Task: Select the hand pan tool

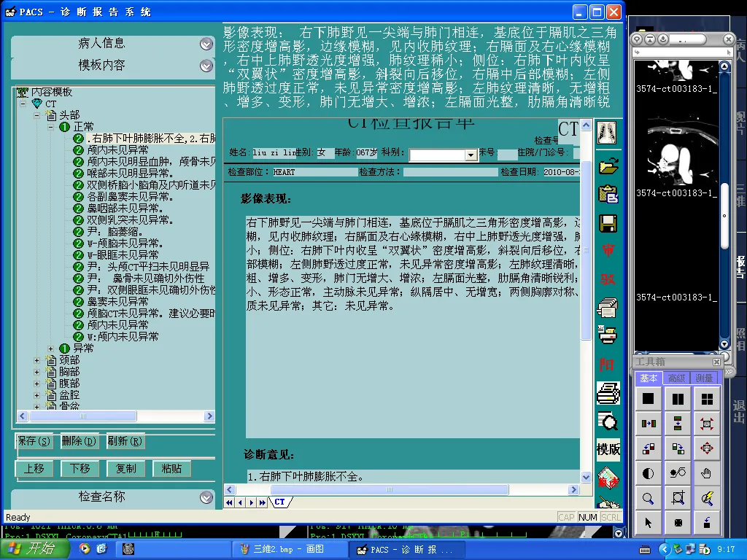Action: pyautogui.click(x=707, y=472)
